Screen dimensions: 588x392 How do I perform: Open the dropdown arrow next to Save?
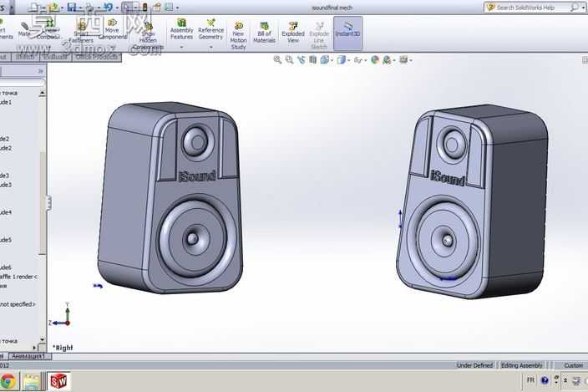point(80,8)
